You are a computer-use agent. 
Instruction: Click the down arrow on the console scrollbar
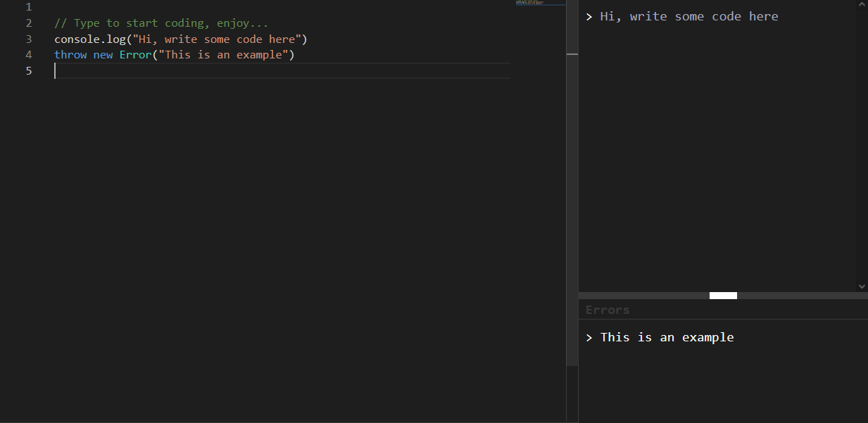pyautogui.click(x=862, y=286)
